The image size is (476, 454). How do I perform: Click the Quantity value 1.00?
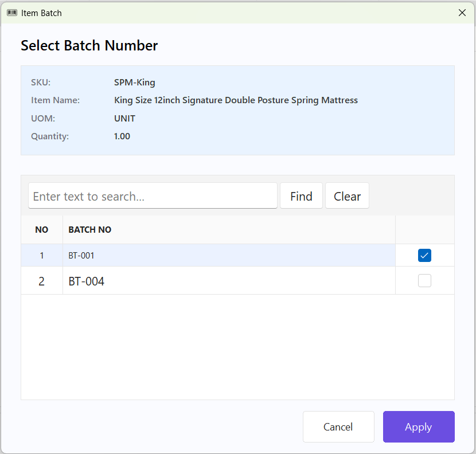coord(122,136)
